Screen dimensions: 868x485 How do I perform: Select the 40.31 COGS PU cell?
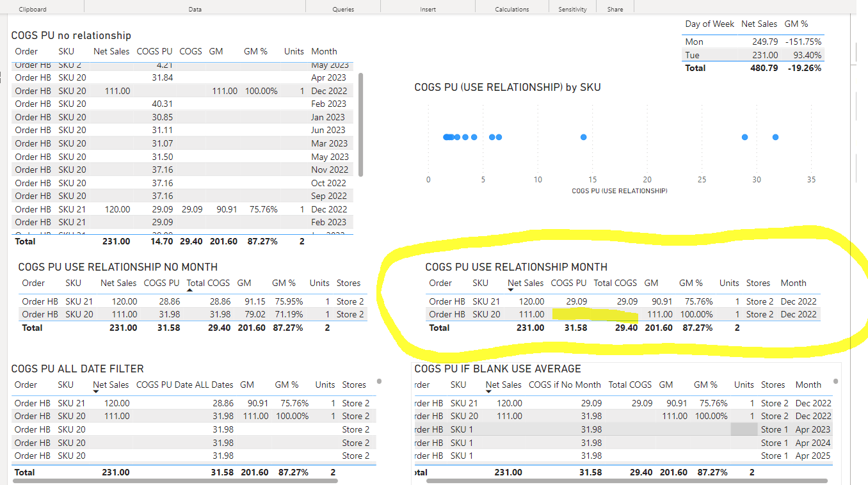(x=163, y=104)
